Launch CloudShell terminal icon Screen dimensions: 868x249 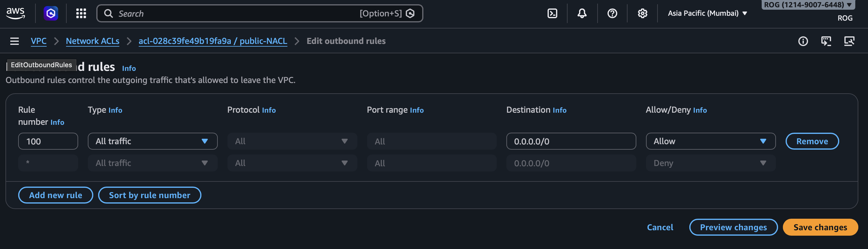(552, 13)
